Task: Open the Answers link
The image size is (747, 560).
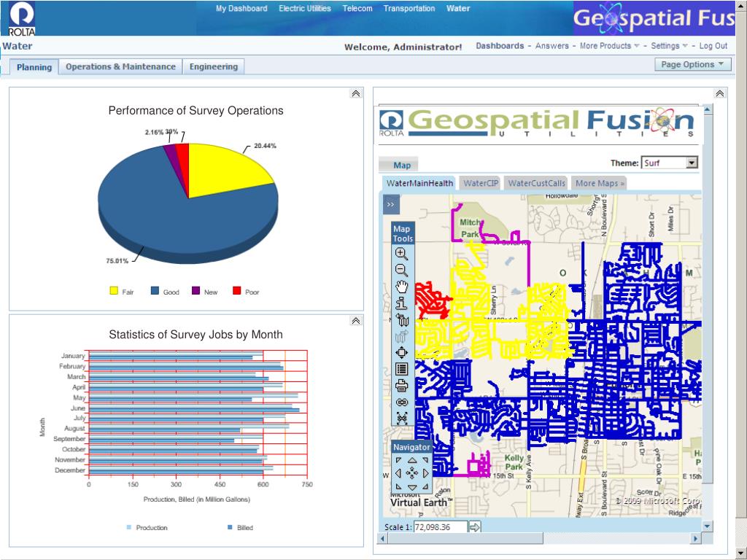Action: click(x=551, y=46)
